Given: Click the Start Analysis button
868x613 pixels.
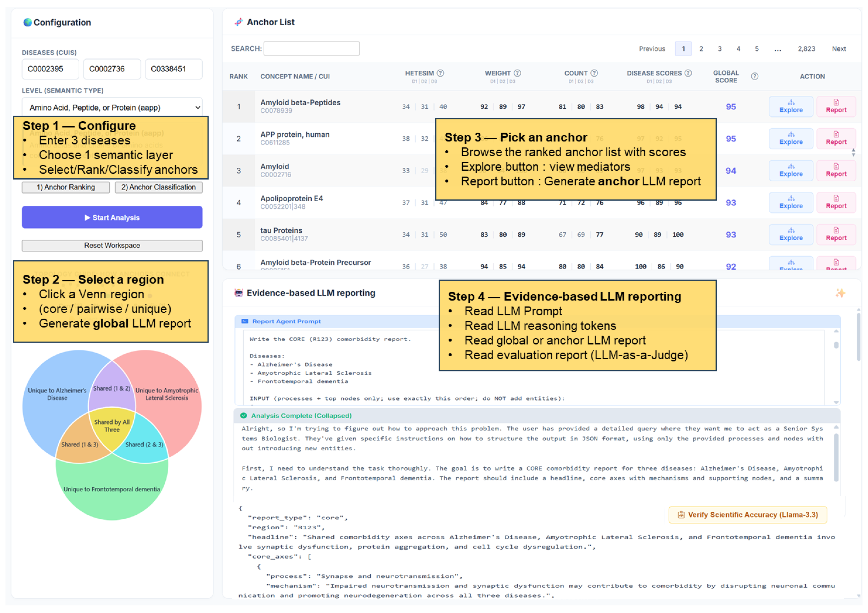Looking at the screenshot, I should click(x=112, y=217).
